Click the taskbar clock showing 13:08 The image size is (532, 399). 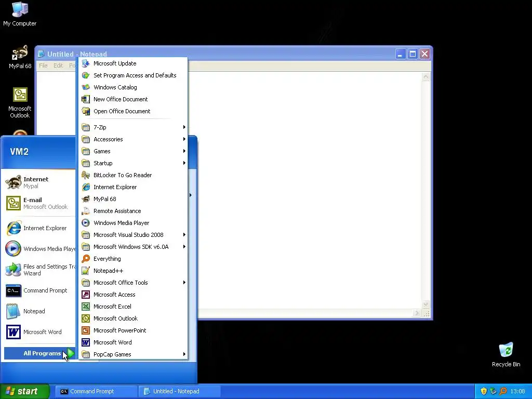pyautogui.click(x=517, y=391)
